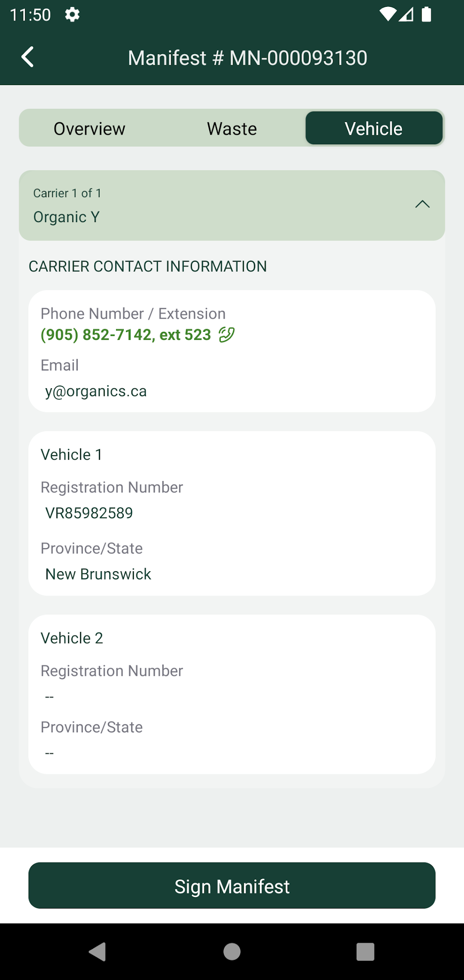Collapse the Organic Y carrier chevron
Viewport: 464px width, 980px height.
(x=422, y=204)
